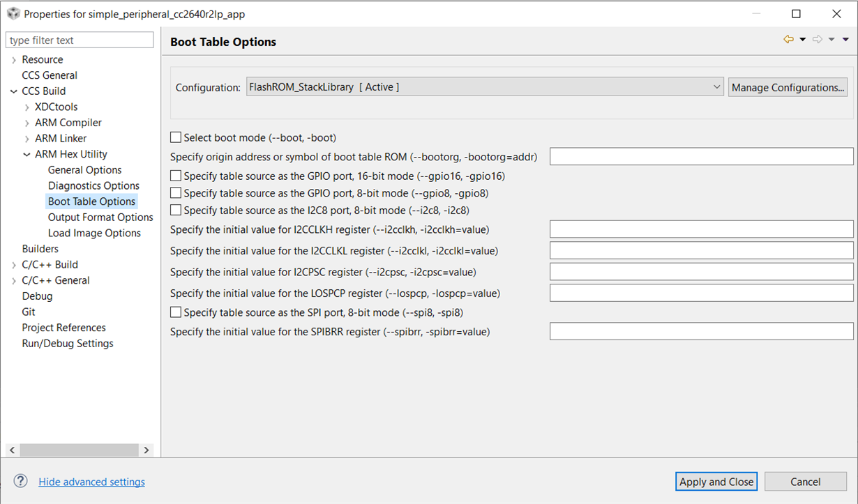Expand the ARM Compiler tree node
Viewport: 858px width, 504px height.
click(27, 123)
